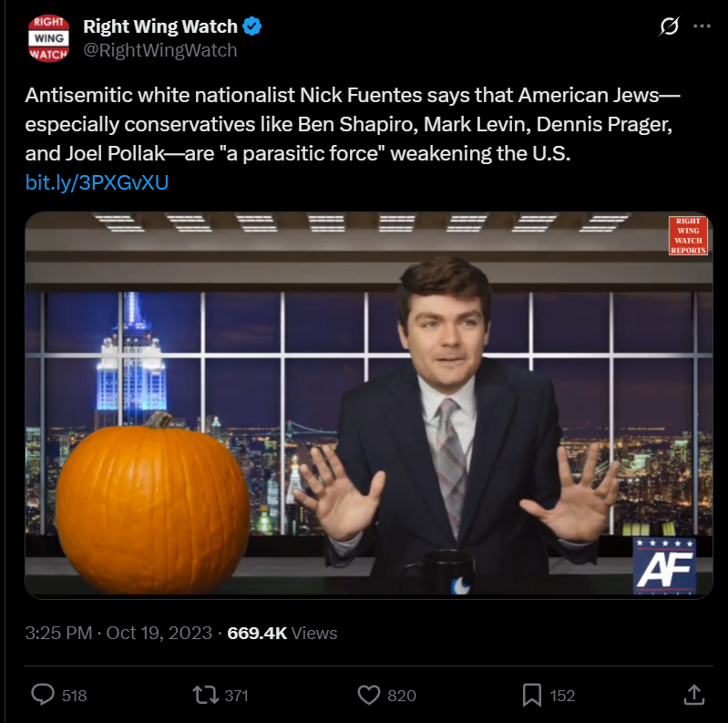Click the 371 reposts count
Viewport: 728px width, 723px height.
[x=236, y=696]
